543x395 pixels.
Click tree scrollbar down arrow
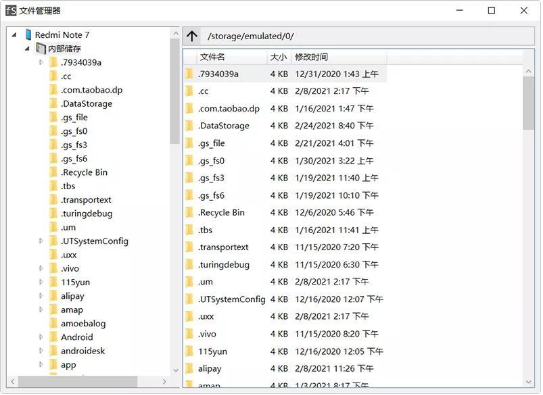pos(176,371)
